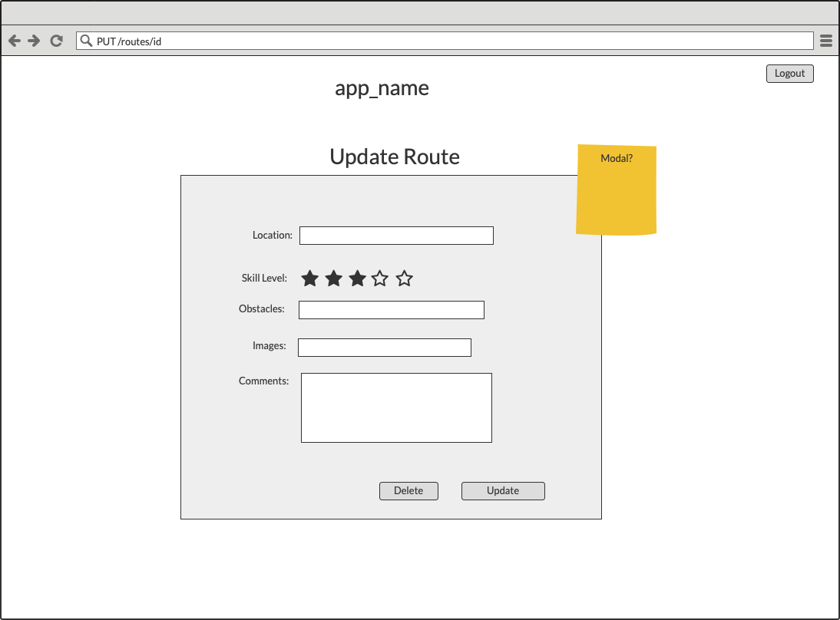Viewport: 840px width, 620px height.
Task: Focus the Obstacles input field
Action: (392, 310)
